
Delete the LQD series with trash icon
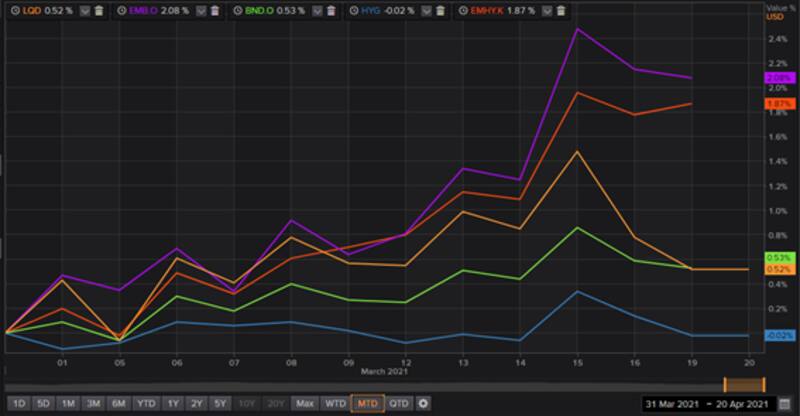(x=99, y=10)
